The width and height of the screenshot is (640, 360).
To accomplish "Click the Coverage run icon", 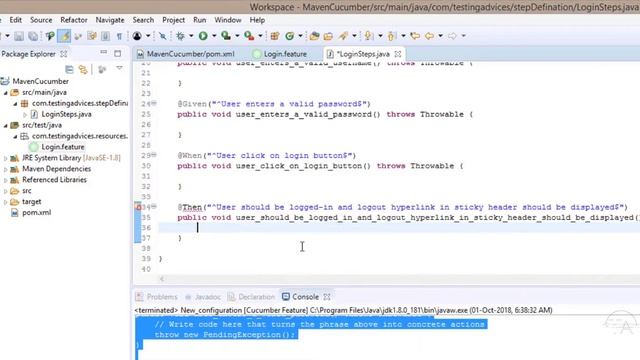I will (x=226, y=36).
